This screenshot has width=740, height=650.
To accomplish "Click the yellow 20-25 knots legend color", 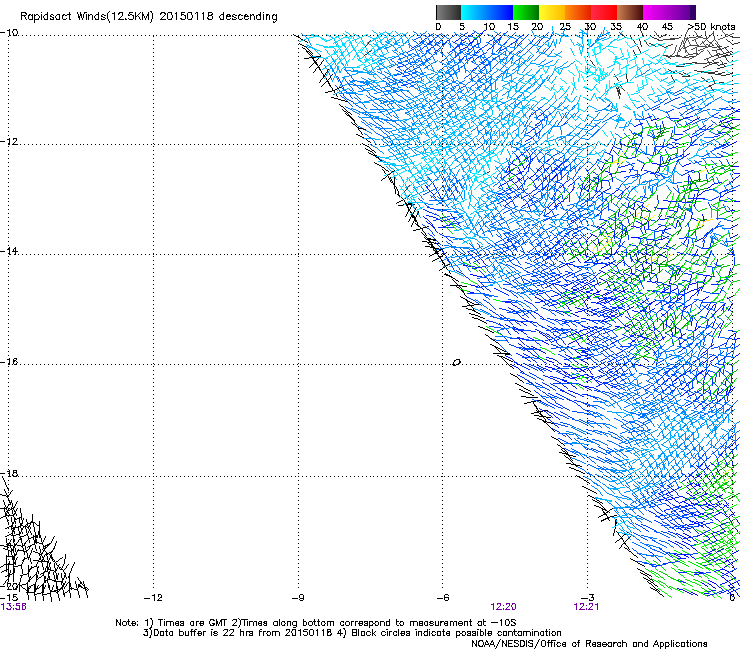I will tap(552, 12).
